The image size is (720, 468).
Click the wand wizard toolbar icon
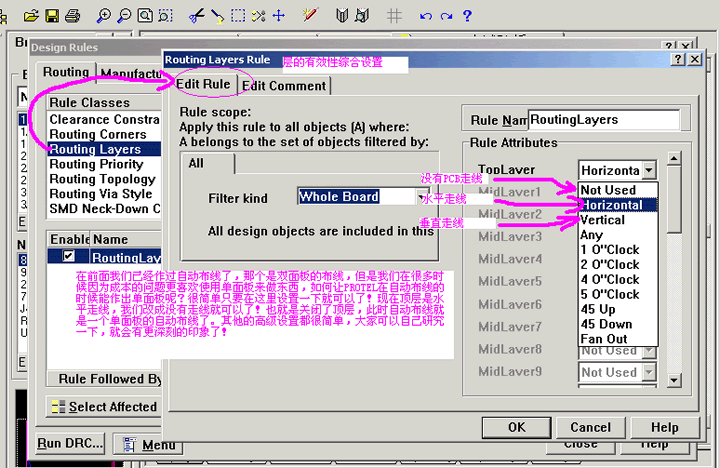[x=310, y=15]
